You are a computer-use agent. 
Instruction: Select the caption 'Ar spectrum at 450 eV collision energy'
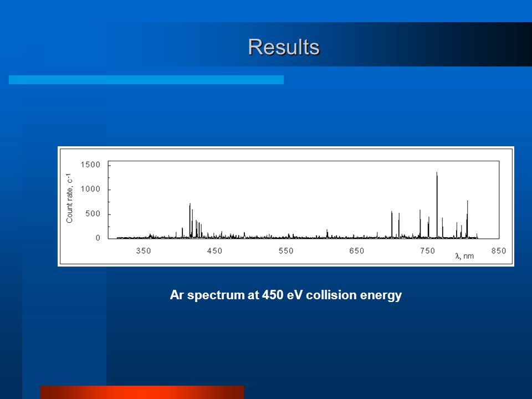click(286, 295)
